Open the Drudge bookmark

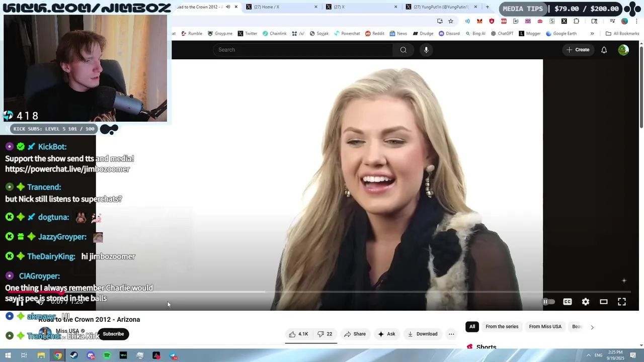coord(423,34)
